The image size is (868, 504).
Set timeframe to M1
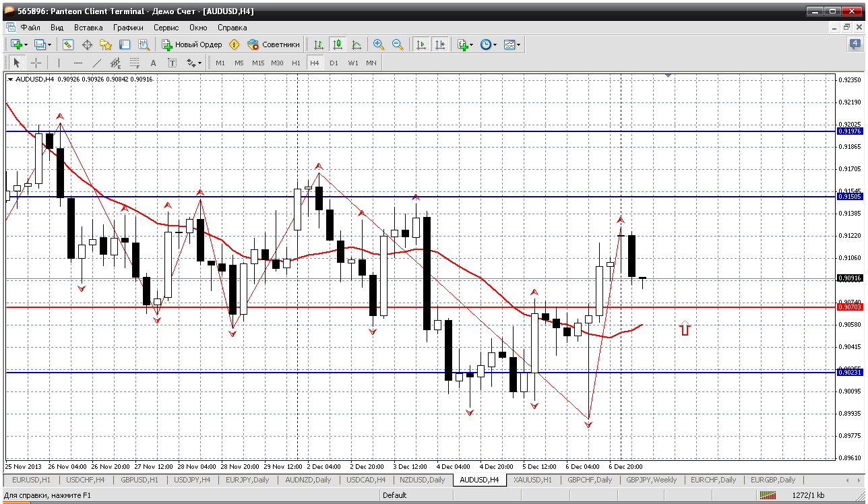pyautogui.click(x=220, y=63)
